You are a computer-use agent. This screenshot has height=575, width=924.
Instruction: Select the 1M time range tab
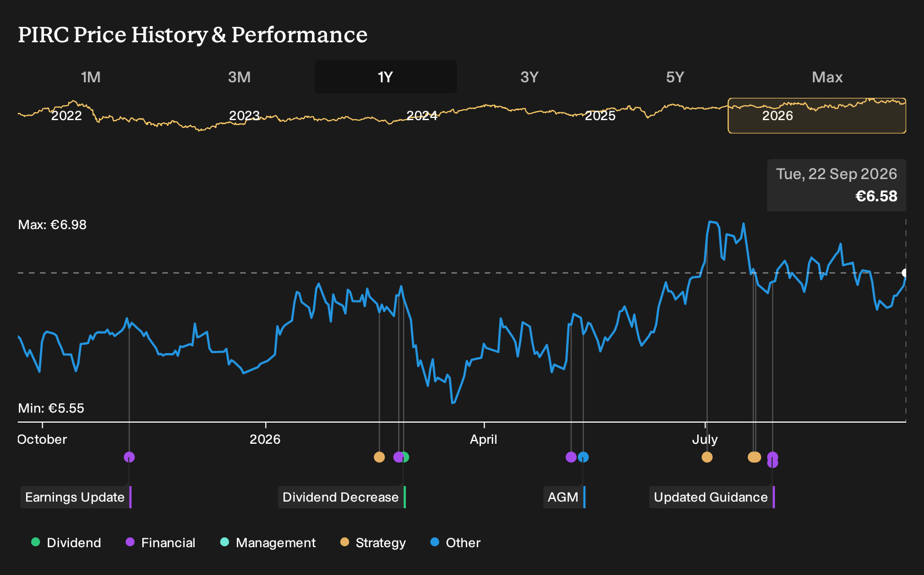91,77
